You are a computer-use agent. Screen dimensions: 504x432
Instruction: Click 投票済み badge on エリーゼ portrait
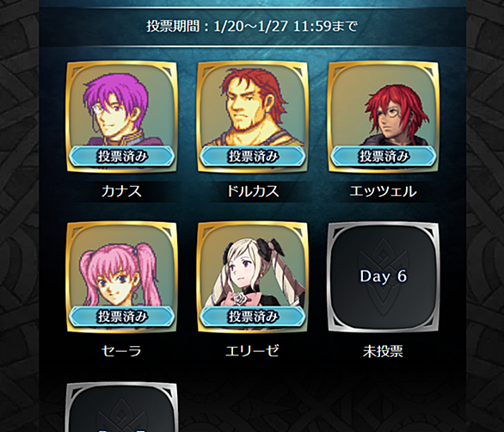(x=253, y=317)
